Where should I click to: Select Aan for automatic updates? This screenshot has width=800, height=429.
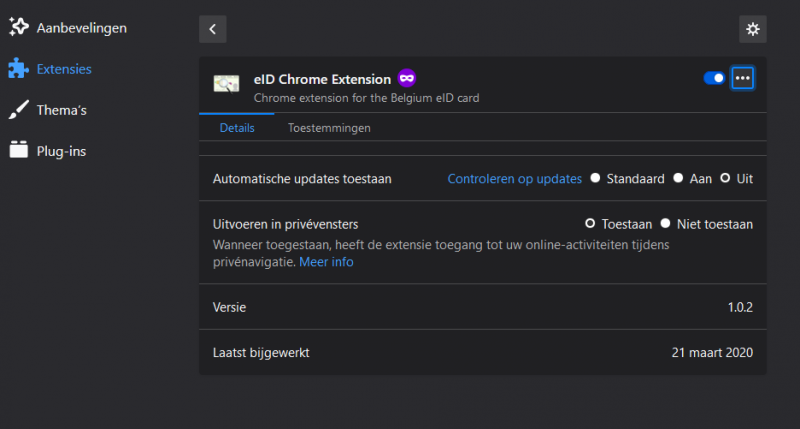tap(679, 179)
